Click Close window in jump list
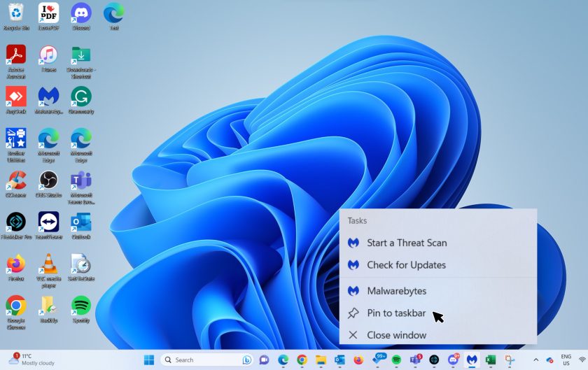Screen dimensions: 588x370 click(x=396, y=335)
